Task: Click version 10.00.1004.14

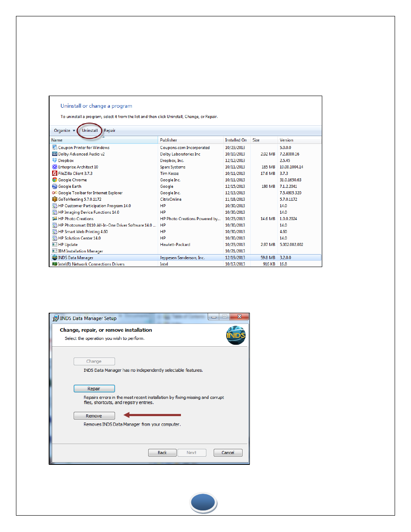Action: pyautogui.click(x=291, y=167)
